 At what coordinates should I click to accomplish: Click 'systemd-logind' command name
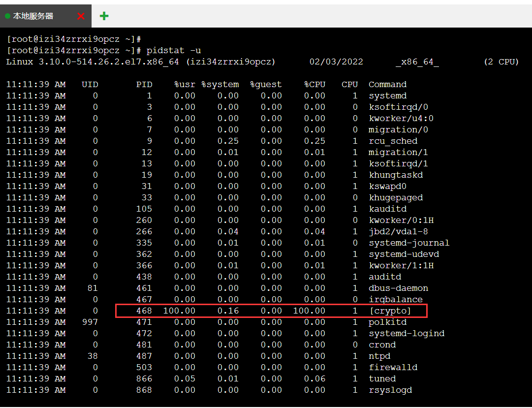click(407, 333)
